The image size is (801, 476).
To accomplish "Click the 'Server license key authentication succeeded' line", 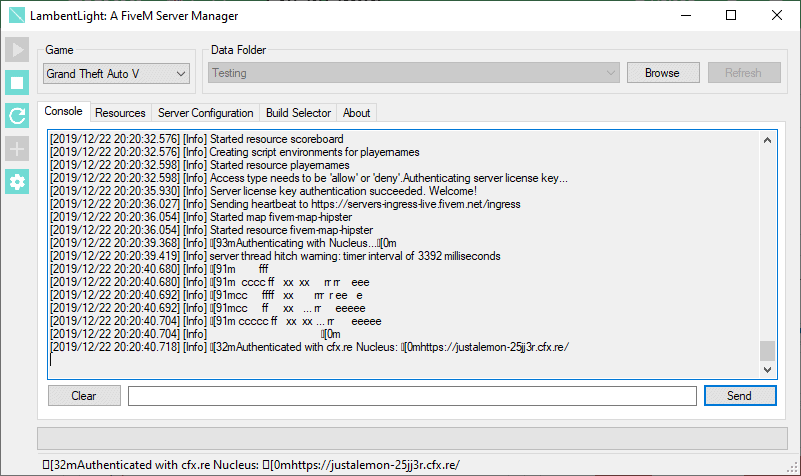I will pos(263,191).
